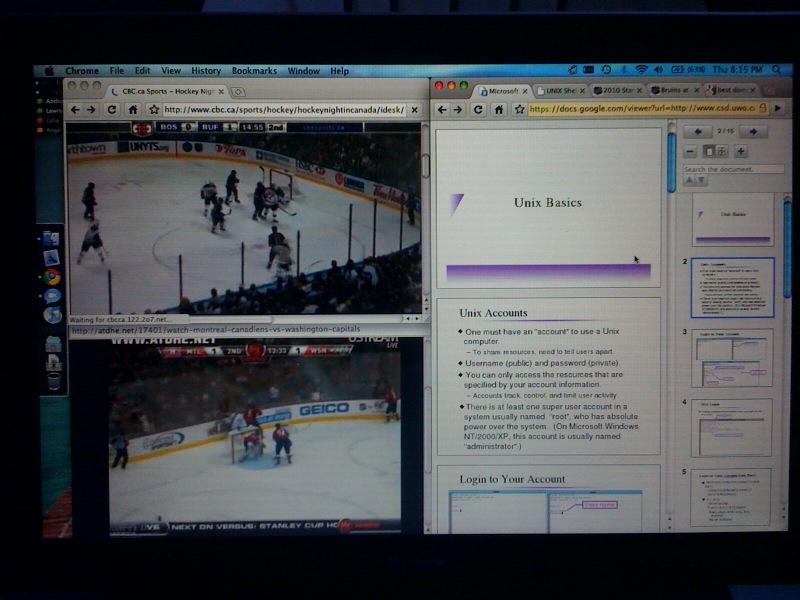Open the Bookmarks menu
This screenshot has height=600, width=800.
point(254,71)
